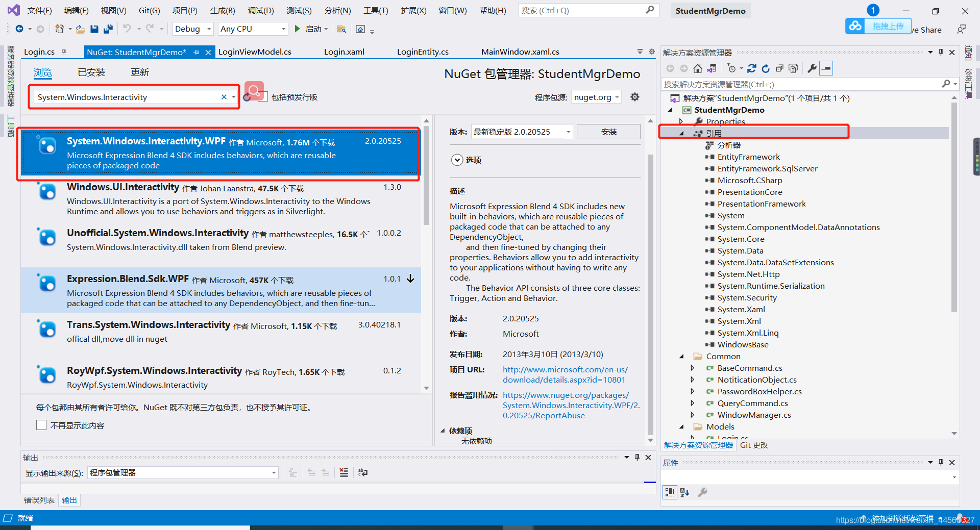Click the Visual Studio search box

pos(589,10)
